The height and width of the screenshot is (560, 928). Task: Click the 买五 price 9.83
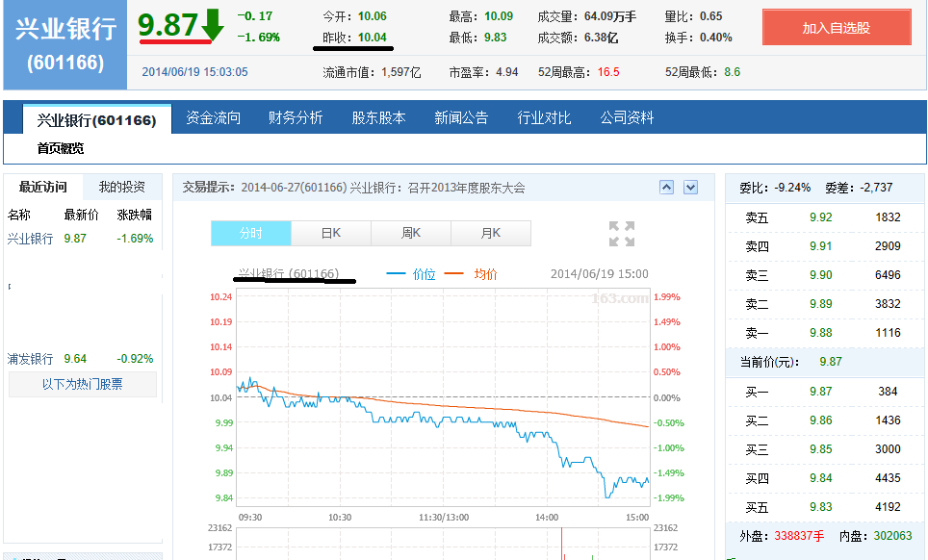[821, 507]
